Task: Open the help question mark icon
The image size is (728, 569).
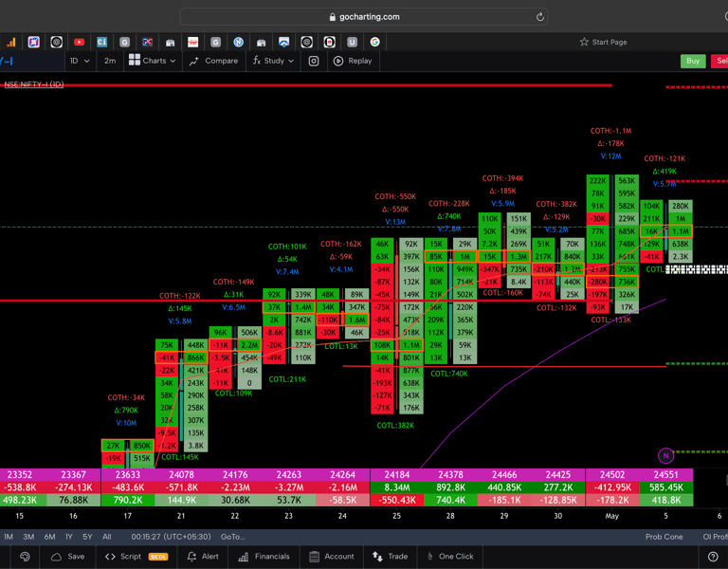Action: 713,557
